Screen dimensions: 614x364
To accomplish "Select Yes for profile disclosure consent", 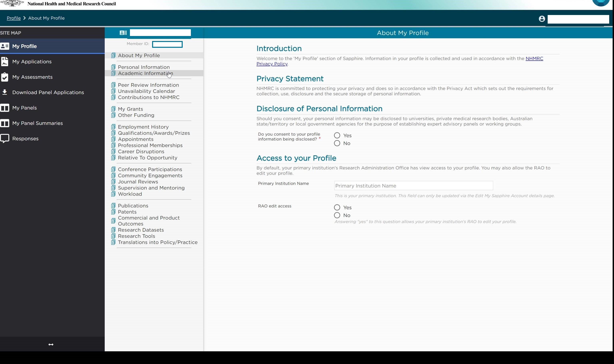I will click(337, 136).
